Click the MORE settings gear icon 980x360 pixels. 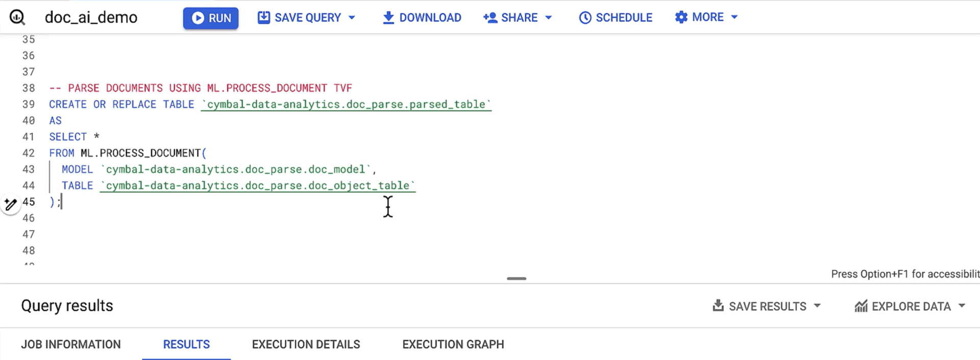tap(681, 17)
